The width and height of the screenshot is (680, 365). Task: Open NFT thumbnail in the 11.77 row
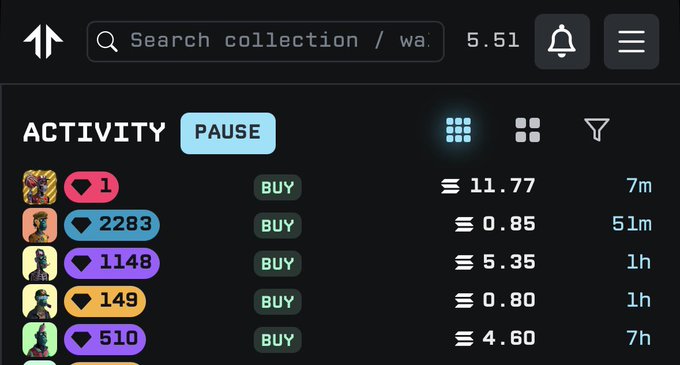[x=39, y=187]
